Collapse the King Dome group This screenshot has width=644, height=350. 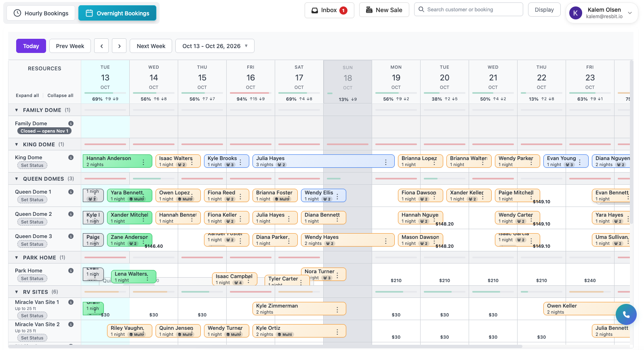click(17, 145)
